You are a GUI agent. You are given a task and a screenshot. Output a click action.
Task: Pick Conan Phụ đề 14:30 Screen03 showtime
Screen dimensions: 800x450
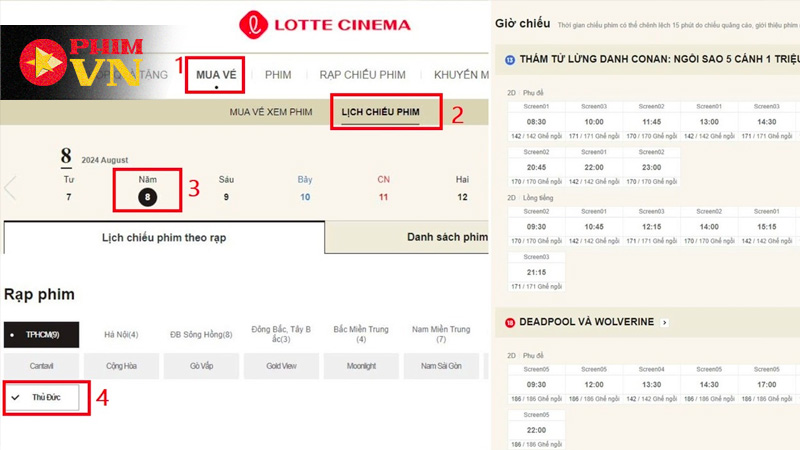tap(767, 122)
